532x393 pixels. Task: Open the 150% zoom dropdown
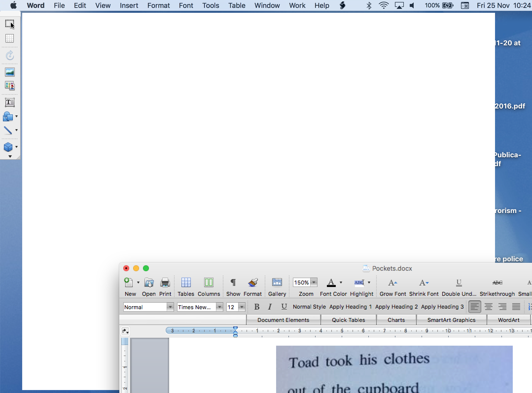click(314, 282)
